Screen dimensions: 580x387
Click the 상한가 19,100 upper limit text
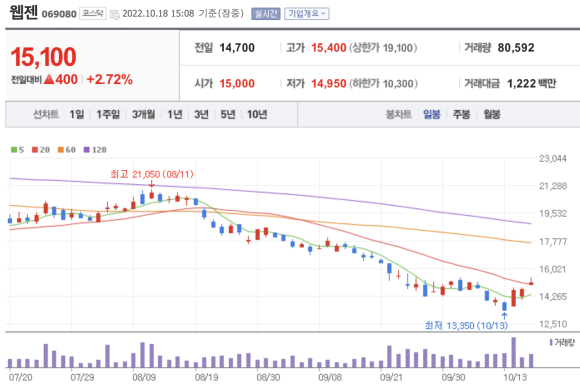click(383, 48)
